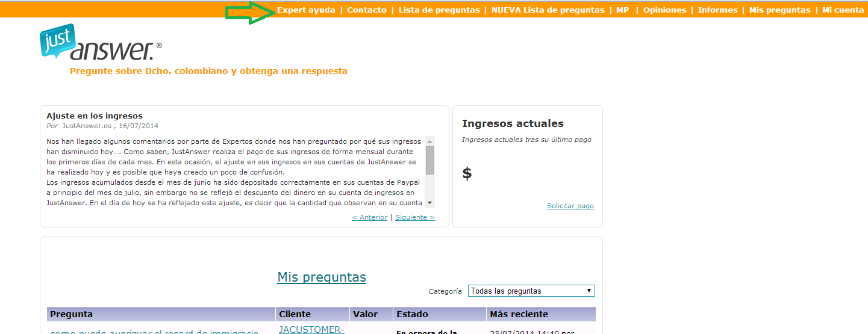Click the JustAnswer logo
Image resolution: width=868 pixels, height=334 pixels.
(x=100, y=42)
